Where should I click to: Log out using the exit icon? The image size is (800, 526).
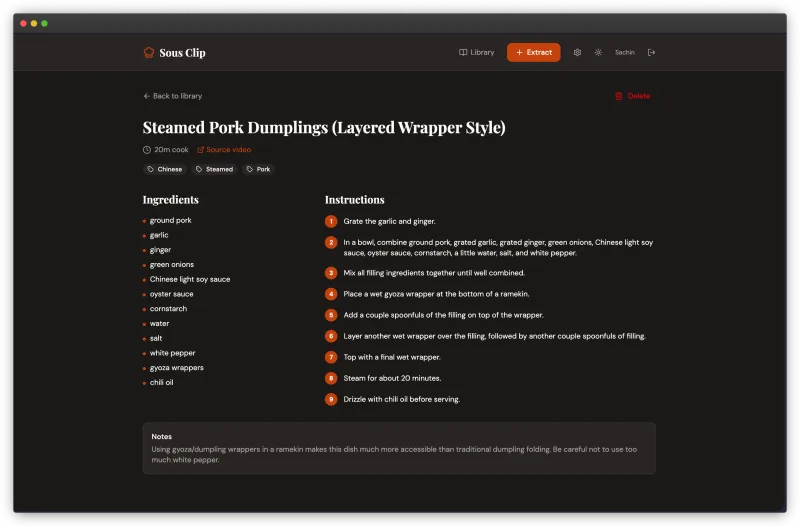pos(651,53)
